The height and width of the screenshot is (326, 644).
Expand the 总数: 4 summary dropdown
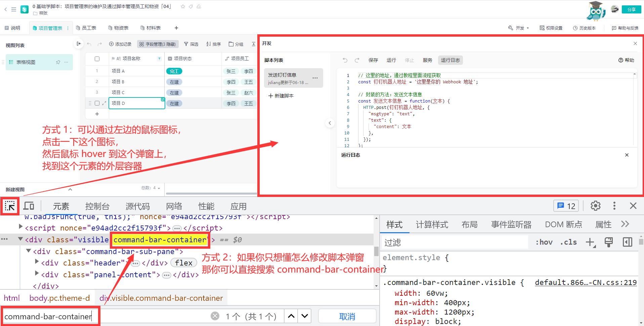[x=151, y=188]
